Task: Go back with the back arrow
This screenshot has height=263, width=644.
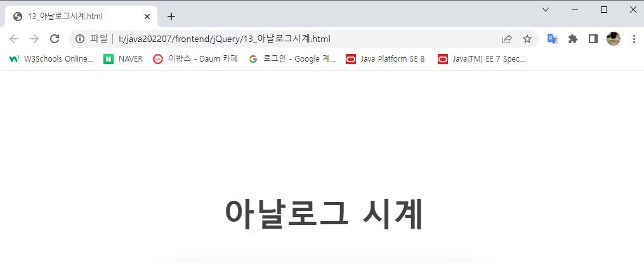Action: (x=14, y=39)
